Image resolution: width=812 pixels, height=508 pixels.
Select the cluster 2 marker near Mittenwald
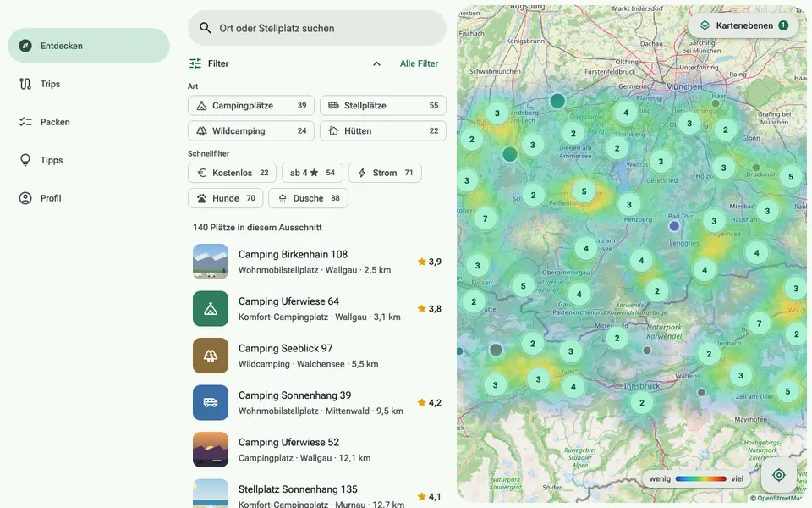(x=617, y=338)
